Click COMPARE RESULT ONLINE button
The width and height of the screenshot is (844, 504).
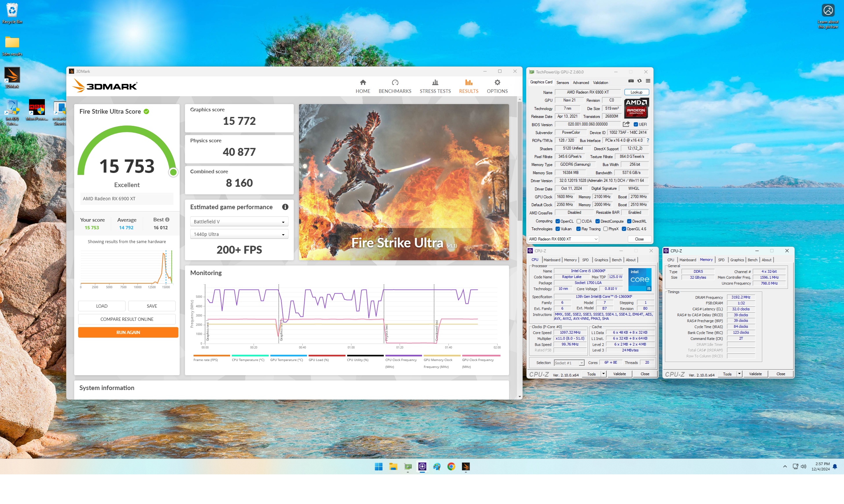[127, 319]
